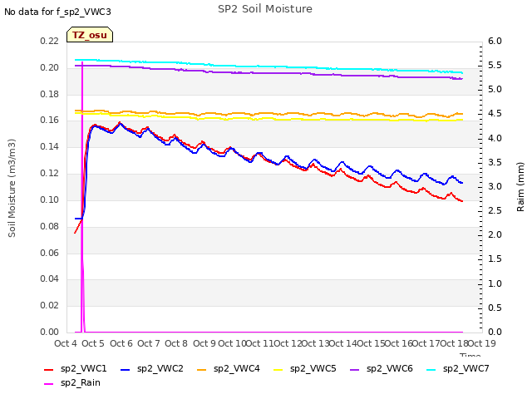Click the 5.5 right axis value
Screen dimensions: 532x399
(495, 65)
